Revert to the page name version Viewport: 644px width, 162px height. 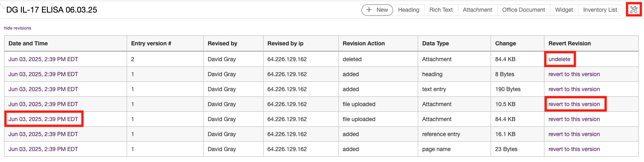574,149
